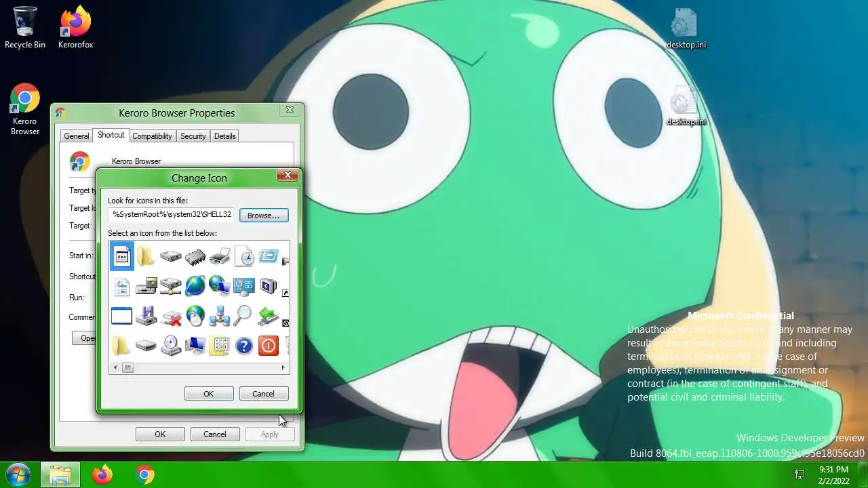Viewport: 868px width, 488px height.
Task: Click OK in Keroro Browser Properties
Action: (x=160, y=434)
